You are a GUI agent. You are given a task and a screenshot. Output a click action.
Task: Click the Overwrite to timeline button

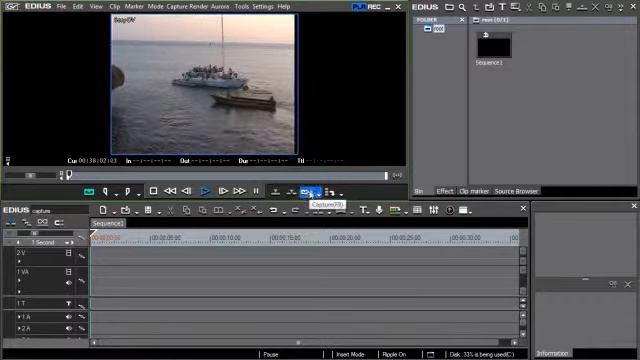[x=291, y=191]
